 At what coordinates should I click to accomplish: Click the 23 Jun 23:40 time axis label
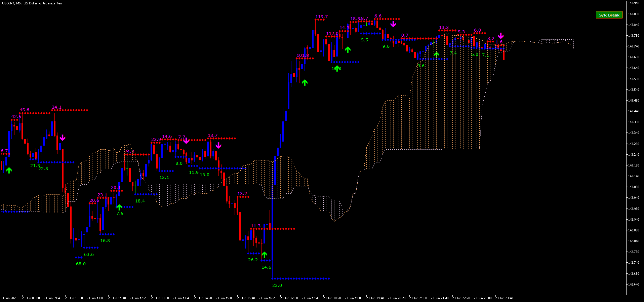click(504, 298)
